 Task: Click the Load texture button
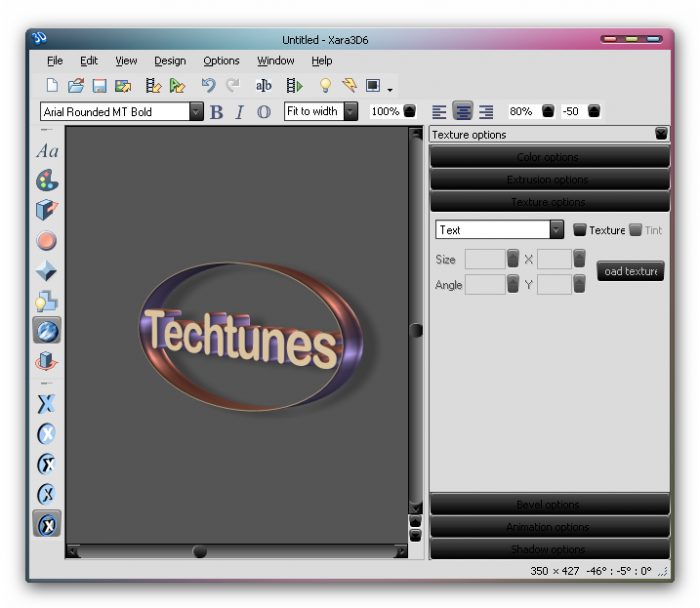(631, 271)
